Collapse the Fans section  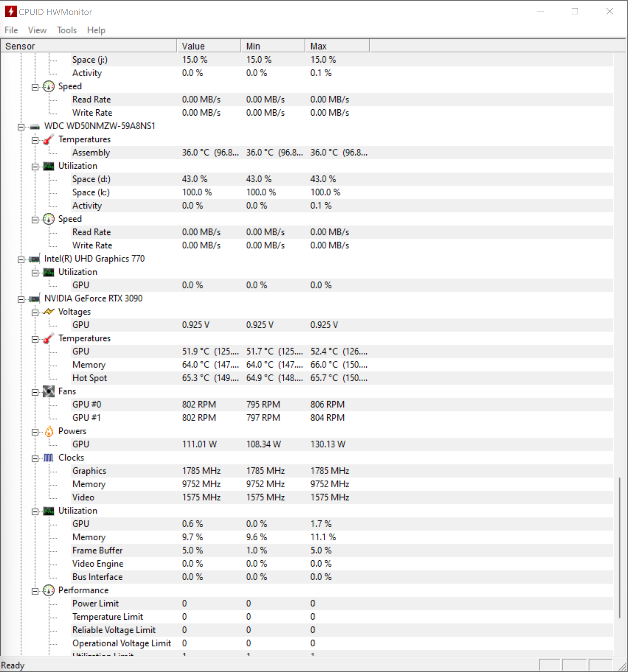[x=35, y=392]
